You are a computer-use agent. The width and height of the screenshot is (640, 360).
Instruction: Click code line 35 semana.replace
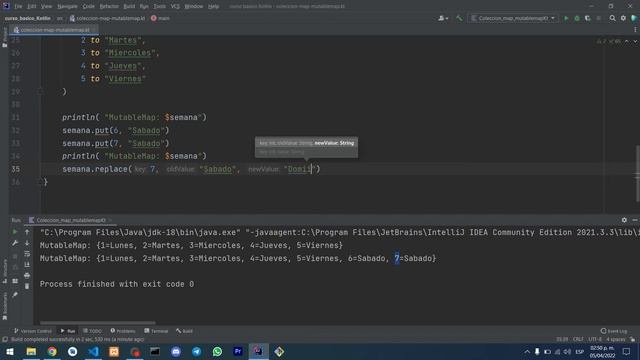click(x=191, y=169)
